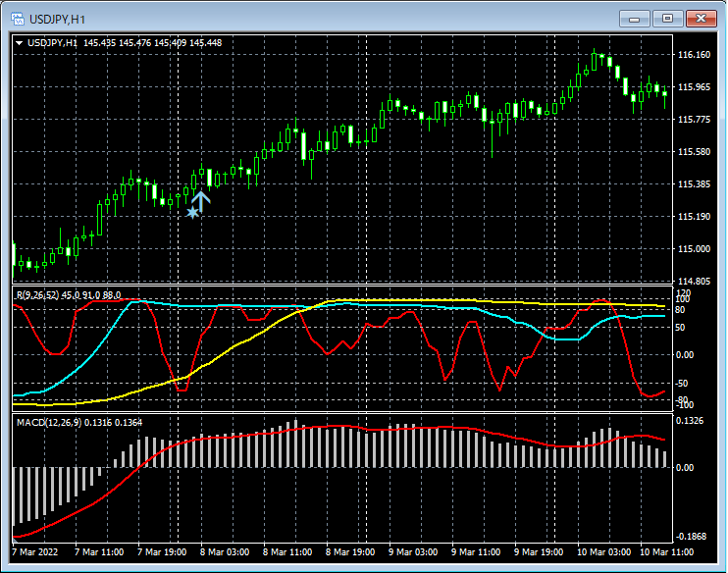Click the blue star marker on chart
Viewport: 728px width, 573px height.
192,213
